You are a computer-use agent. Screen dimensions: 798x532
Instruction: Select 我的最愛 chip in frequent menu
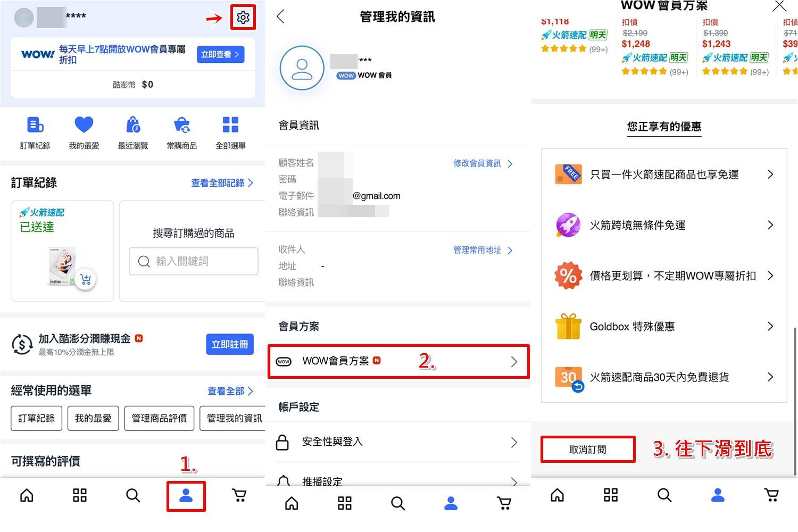point(93,418)
